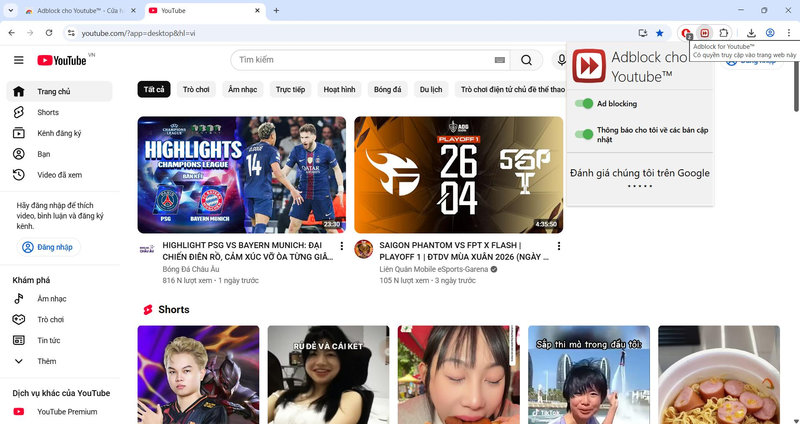
Task: Close the YouTube browser tab
Action: (x=257, y=10)
